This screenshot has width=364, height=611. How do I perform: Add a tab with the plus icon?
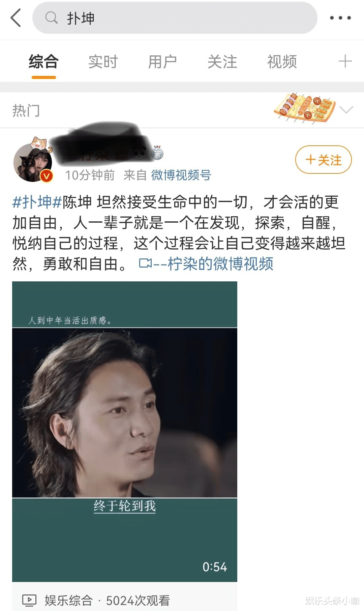(x=345, y=61)
